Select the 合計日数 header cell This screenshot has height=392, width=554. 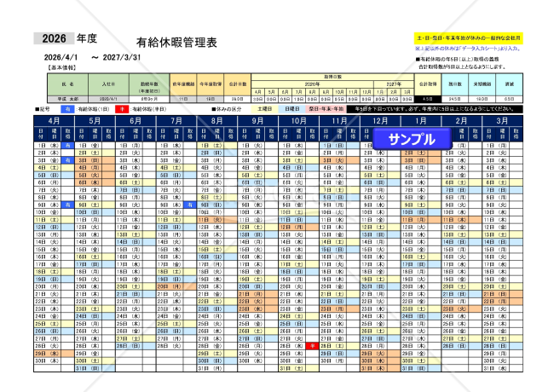coord(238,84)
